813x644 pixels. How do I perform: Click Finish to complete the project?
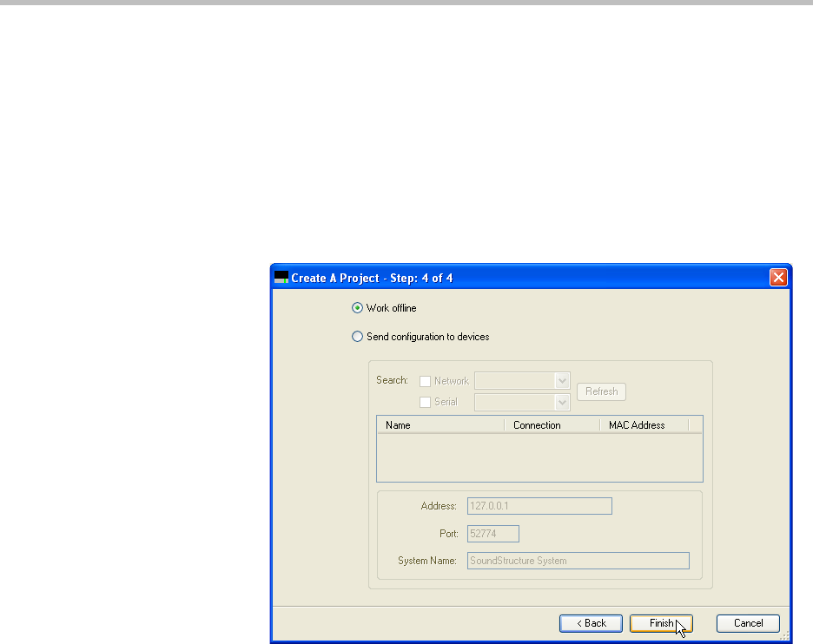pyautogui.click(x=661, y=623)
